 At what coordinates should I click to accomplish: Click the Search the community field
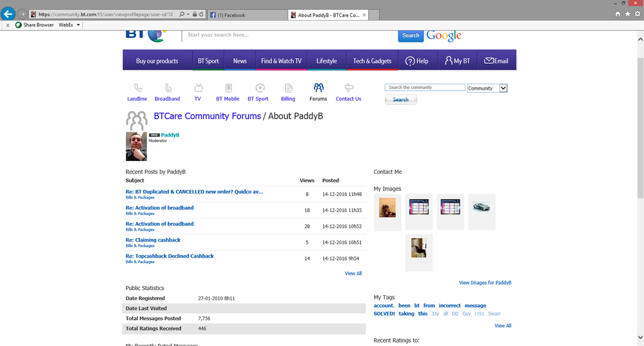click(x=425, y=88)
